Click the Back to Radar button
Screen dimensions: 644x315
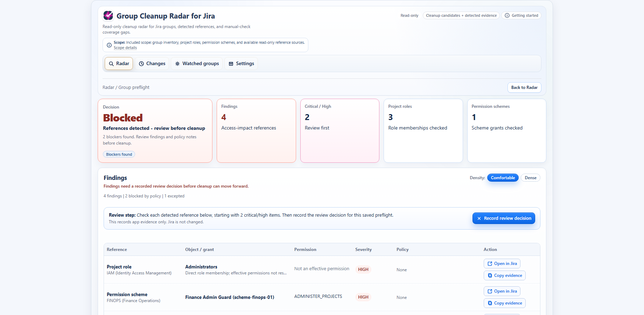pos(524,87)
